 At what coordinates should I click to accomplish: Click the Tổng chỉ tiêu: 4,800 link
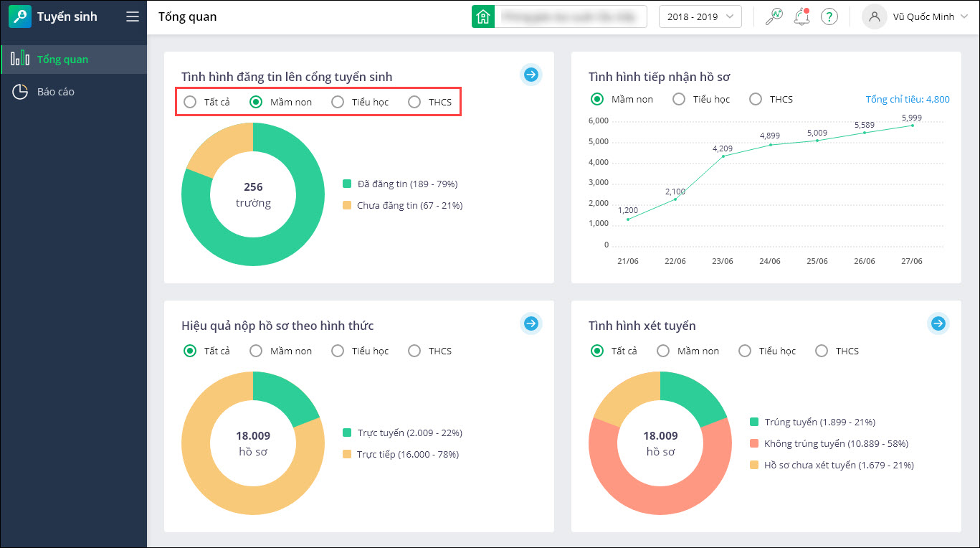pos(907,100)
